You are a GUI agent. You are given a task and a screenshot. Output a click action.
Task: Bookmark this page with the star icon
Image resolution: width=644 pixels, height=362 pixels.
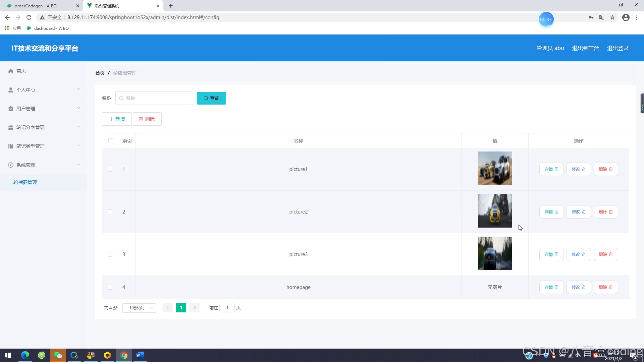click(x=612, y=17)
